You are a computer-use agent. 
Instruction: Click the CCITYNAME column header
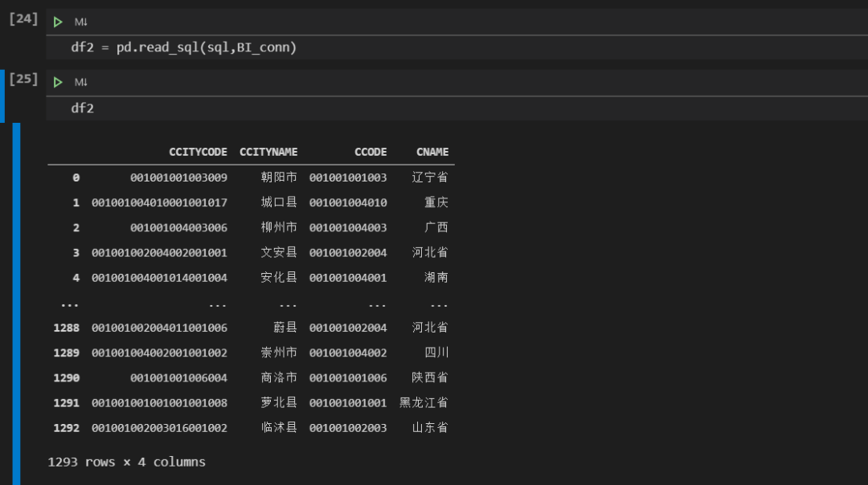point(268,152)
